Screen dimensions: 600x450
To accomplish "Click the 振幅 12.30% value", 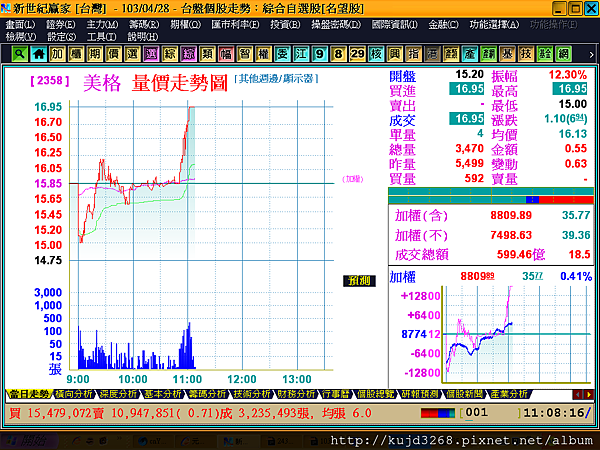I will pos(567,75).
